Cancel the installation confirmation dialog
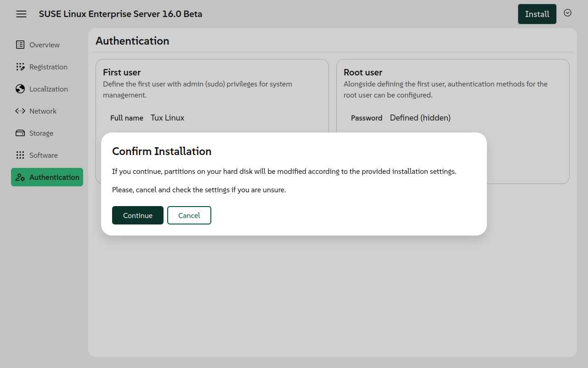 pos(189,215)
